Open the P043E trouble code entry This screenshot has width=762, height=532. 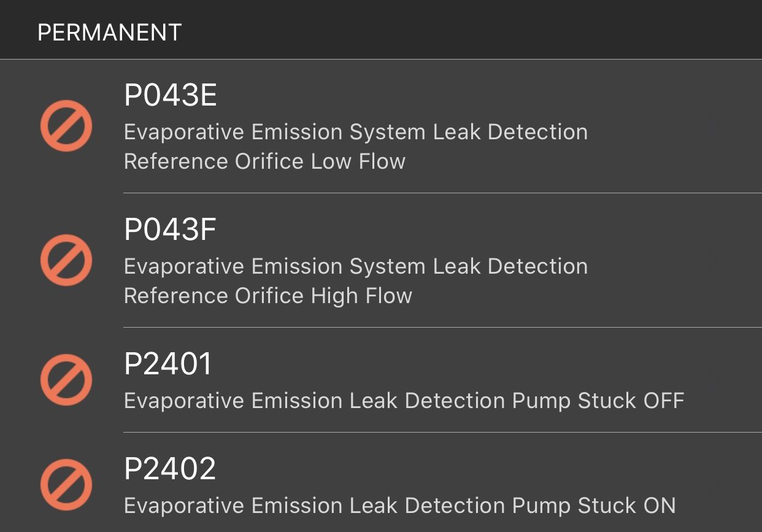(x=381, y=126)
